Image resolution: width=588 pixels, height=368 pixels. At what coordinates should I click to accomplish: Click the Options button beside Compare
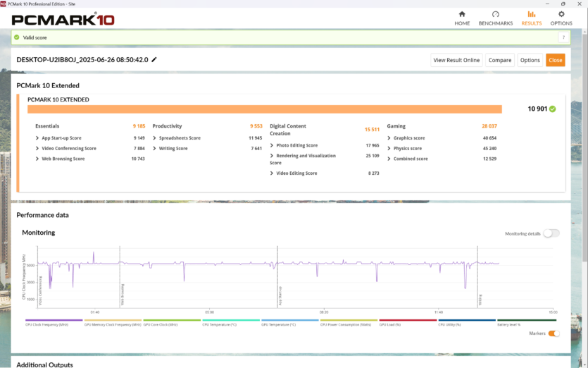click(530, 60)
